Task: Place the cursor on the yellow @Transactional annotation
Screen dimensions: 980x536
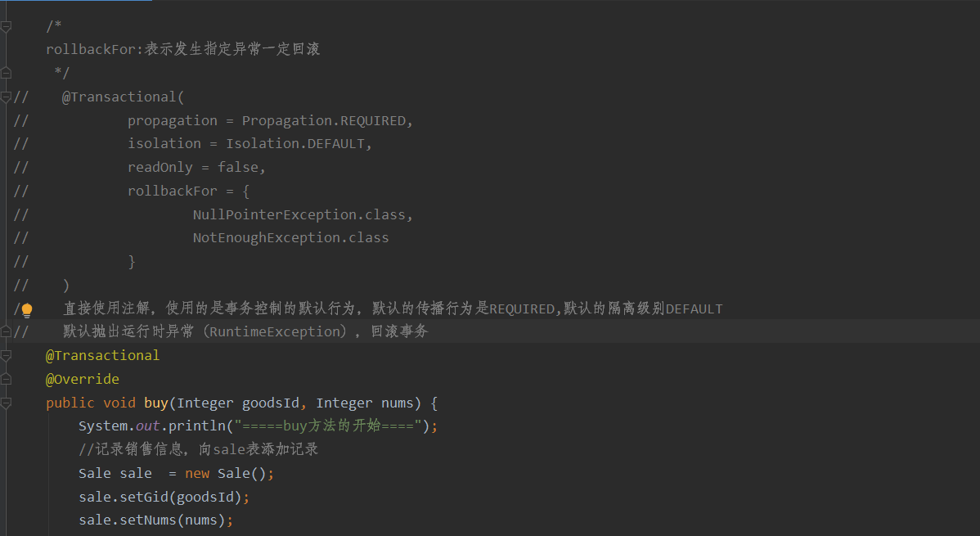Action: click(102, 356)
